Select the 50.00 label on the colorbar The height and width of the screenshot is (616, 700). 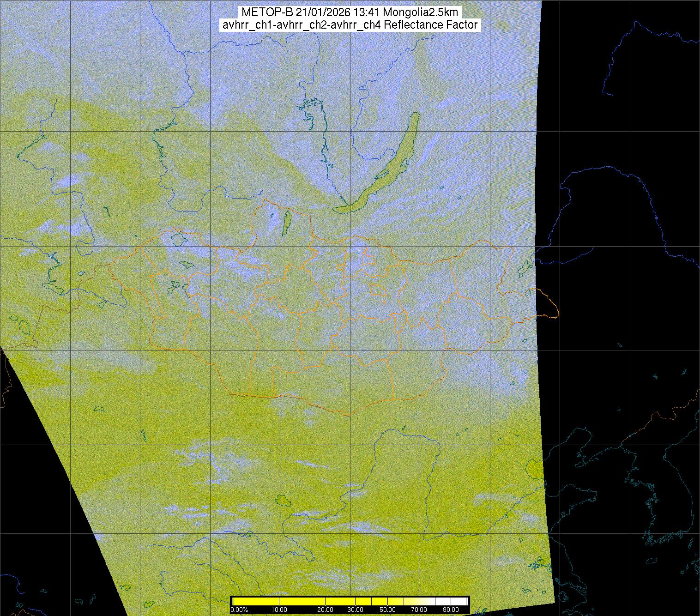[x=388, y=610]
